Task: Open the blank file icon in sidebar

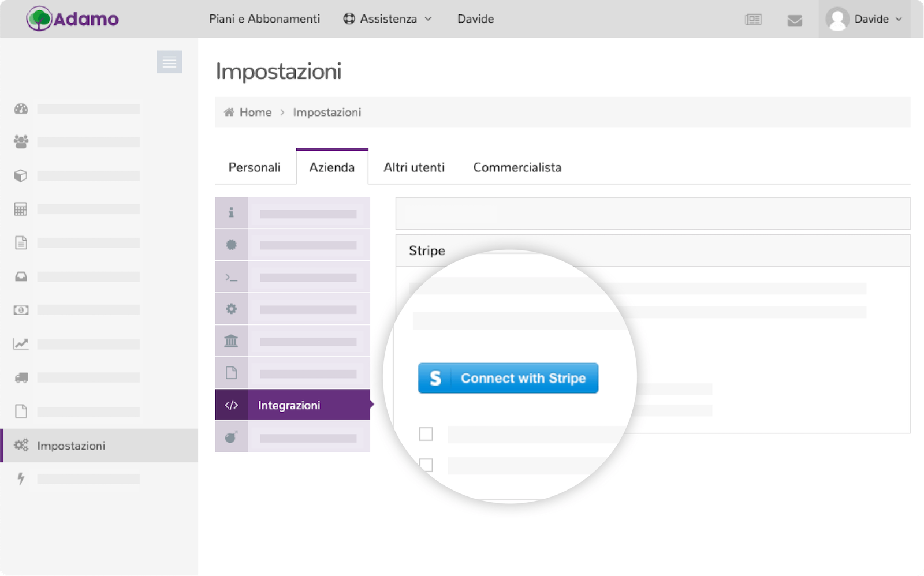Action: [x=21, y=411]
